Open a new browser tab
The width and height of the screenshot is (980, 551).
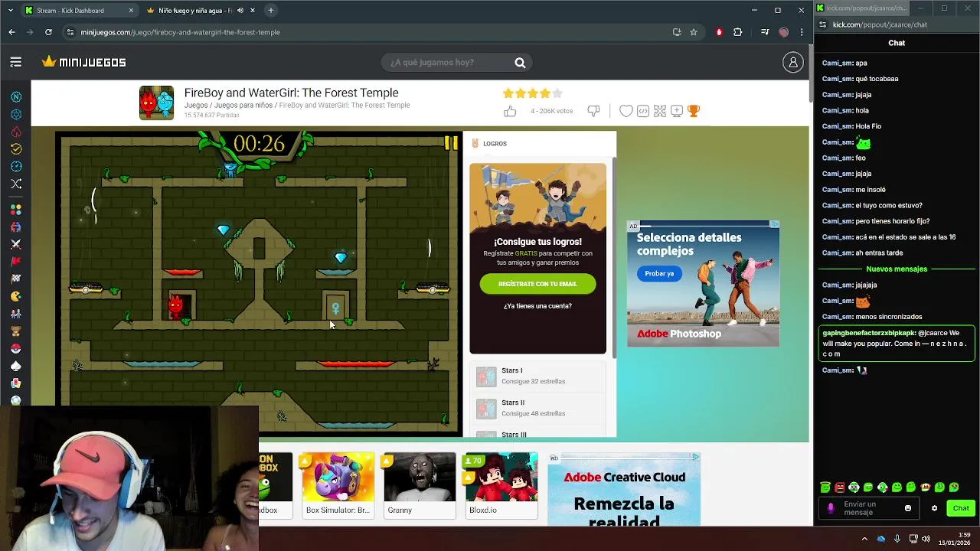270,11
